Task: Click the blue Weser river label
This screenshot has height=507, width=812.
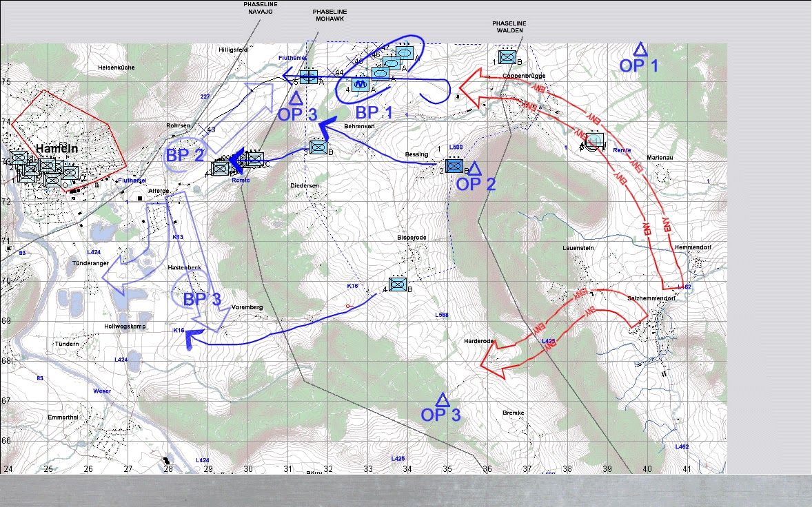Action: (102, 391)
